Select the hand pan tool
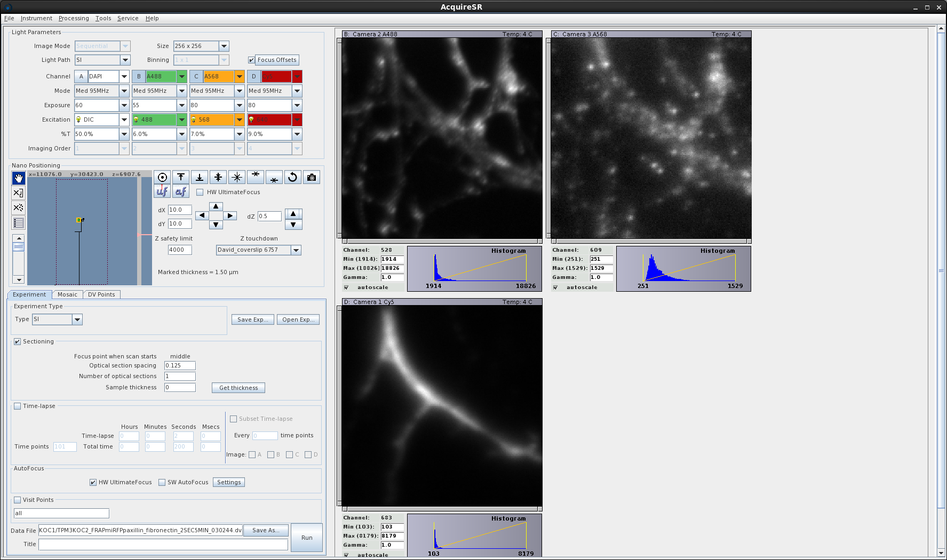This screenshot has height=560, width=947. [19, 178]
